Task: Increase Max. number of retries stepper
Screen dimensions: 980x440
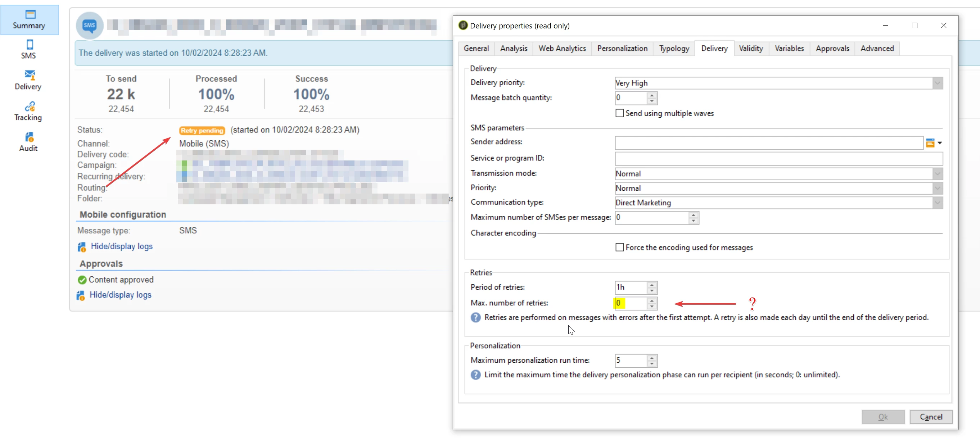Action: (x=652, y=300)
